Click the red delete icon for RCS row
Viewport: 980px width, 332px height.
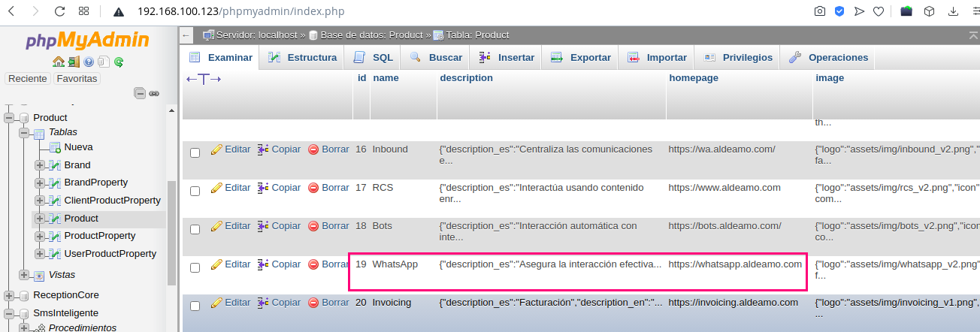(x=313, y=188)
